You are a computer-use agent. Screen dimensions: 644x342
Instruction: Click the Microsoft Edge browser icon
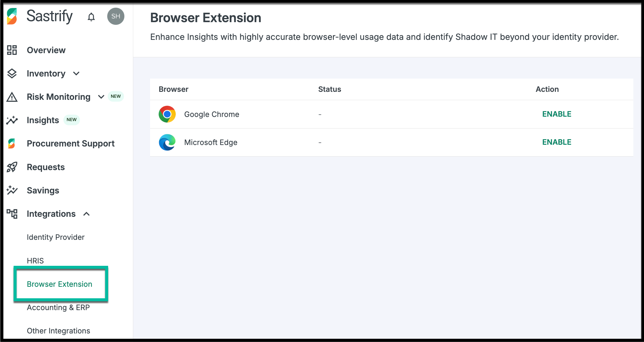click(x=167, y=142)
